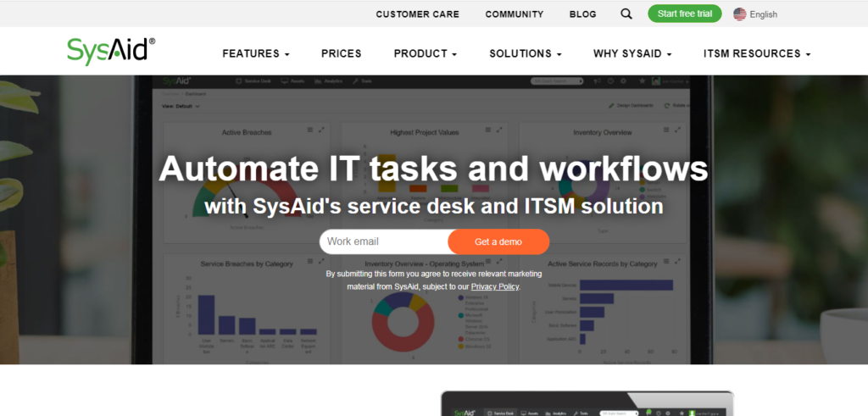This screenshot has height=416, width=868.
Task: Open the Customer Care link
Action: point(417,14)
